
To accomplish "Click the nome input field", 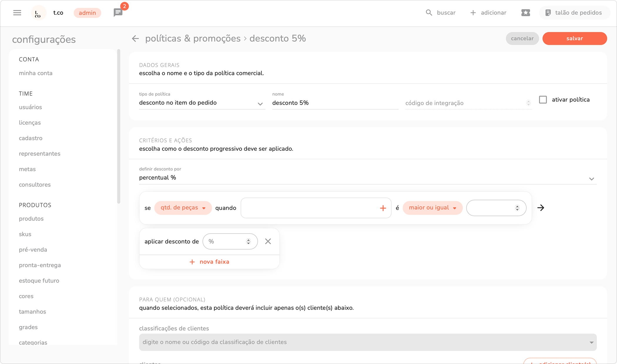I will click(x=335, y=103).
